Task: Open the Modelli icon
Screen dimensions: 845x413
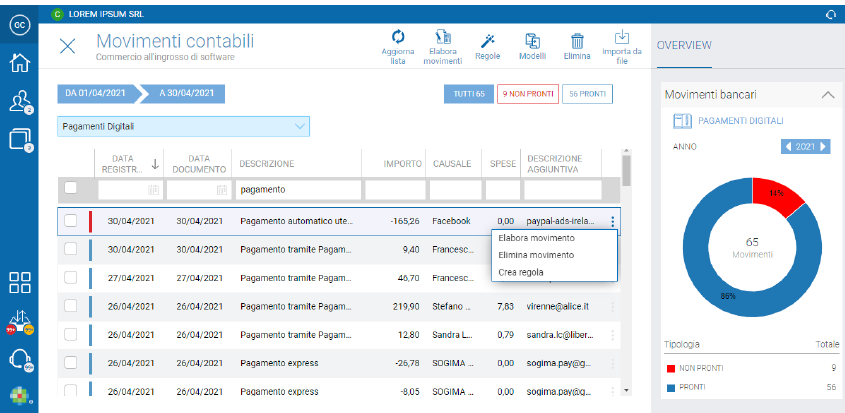Action: click(532, 40)
